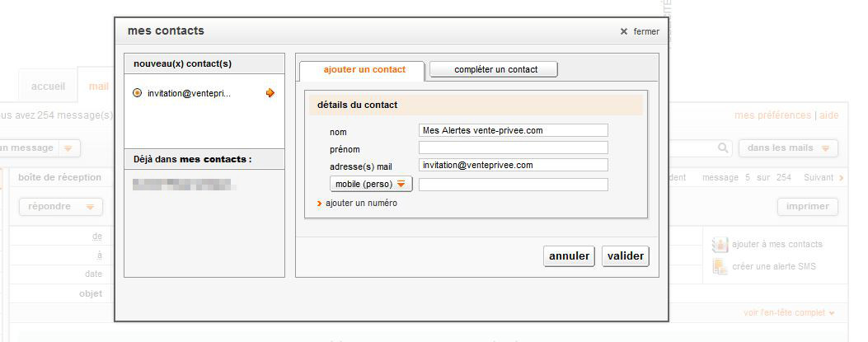The height and width of the screenshot is (342, 868).
Task: Click the magnifier search icon
Action: point(723,148)
